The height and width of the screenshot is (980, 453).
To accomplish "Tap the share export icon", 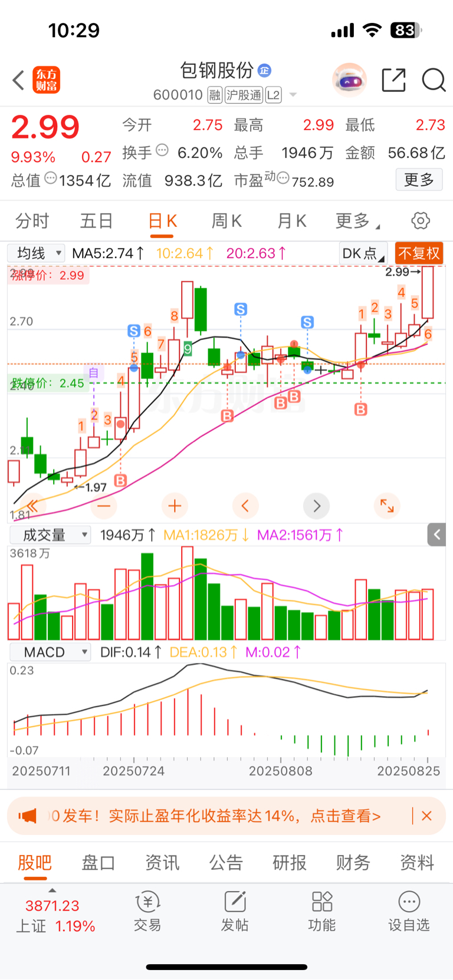I will (x=393, y=80).
